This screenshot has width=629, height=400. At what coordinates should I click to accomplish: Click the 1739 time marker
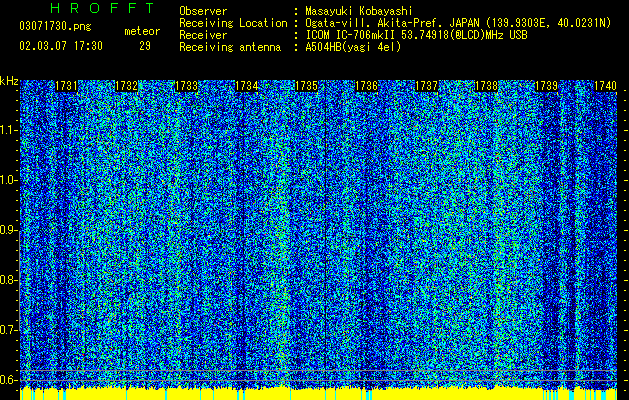546,86
